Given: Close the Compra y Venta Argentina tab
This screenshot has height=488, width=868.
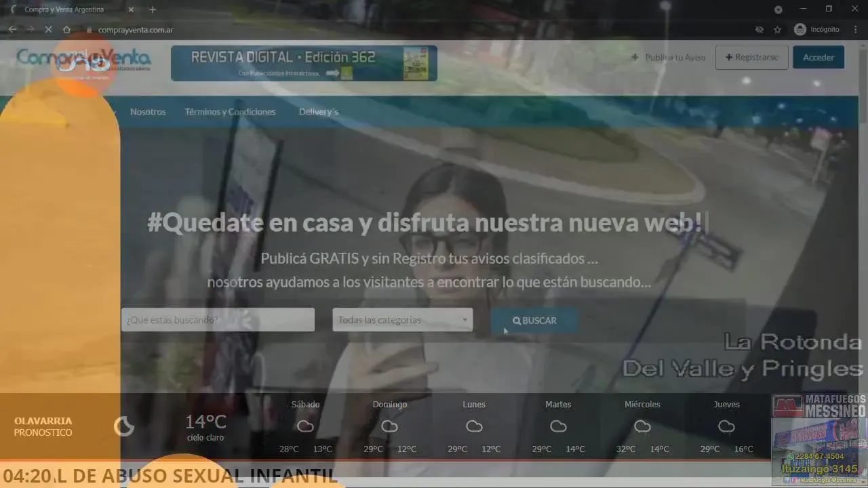Looking at the screenshot, I should point(131,9).
